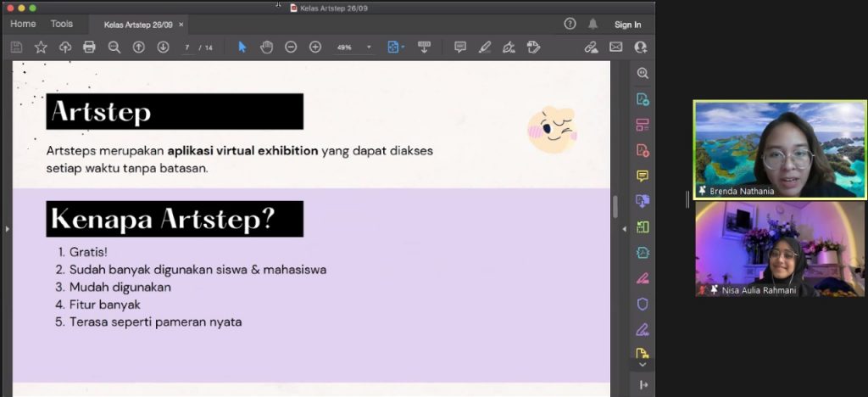This screenshot has width=868, height=397.
Task: Click list item 'Fitur banyak'
Action: click(104, 305)
